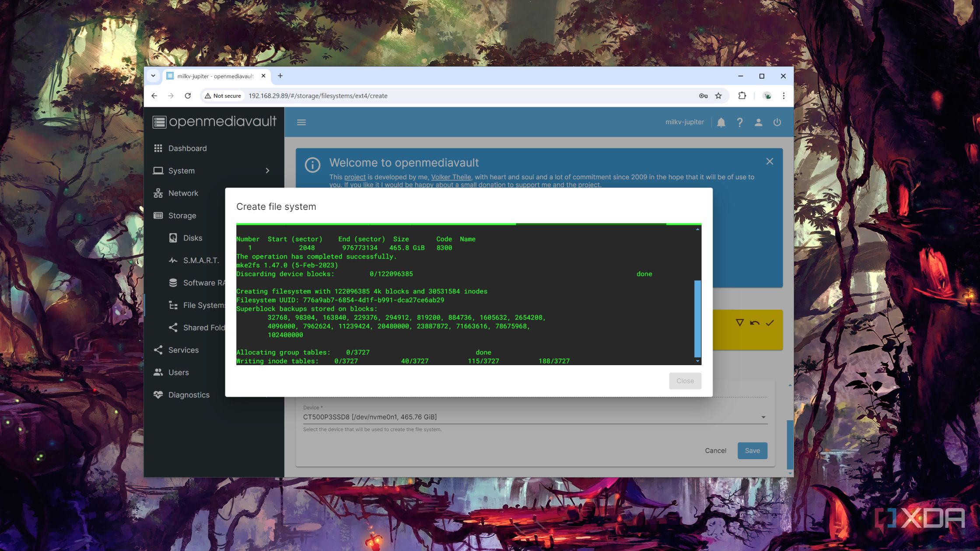Click the Not secure site info chip
The height and width of the screenshot is (551, 980).
click(x=223, y=96)
